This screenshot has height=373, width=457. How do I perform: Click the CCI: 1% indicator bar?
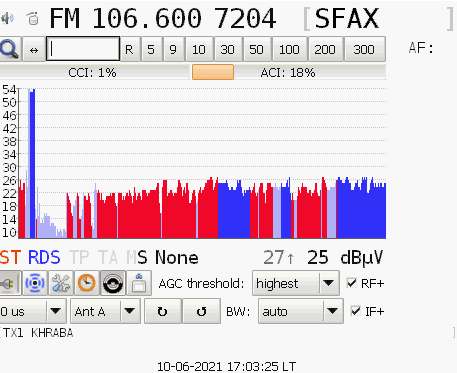(x=94, y=72)
